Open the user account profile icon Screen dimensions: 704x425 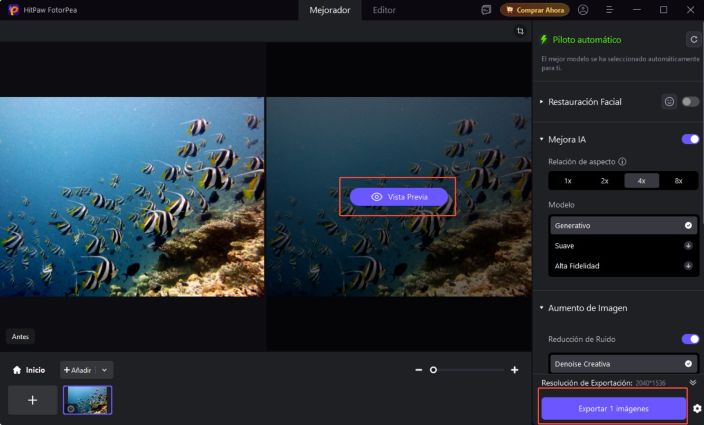pyautogui.click(x=583, y=10)
